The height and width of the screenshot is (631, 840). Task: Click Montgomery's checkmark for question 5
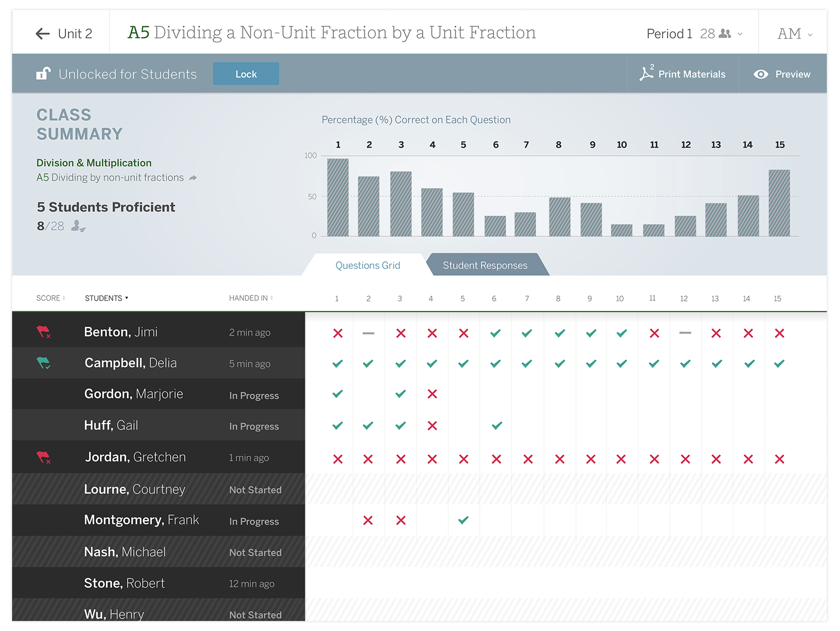coord(463,520)
